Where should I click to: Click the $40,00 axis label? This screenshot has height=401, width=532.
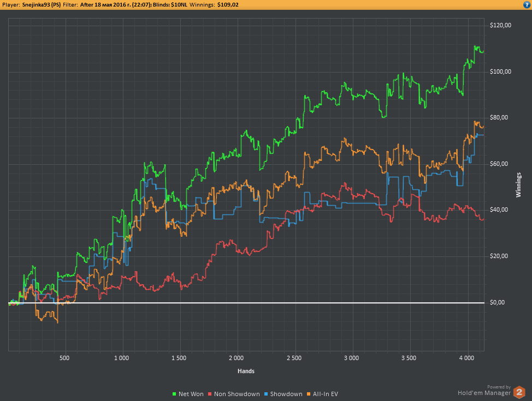pos(499,210)
